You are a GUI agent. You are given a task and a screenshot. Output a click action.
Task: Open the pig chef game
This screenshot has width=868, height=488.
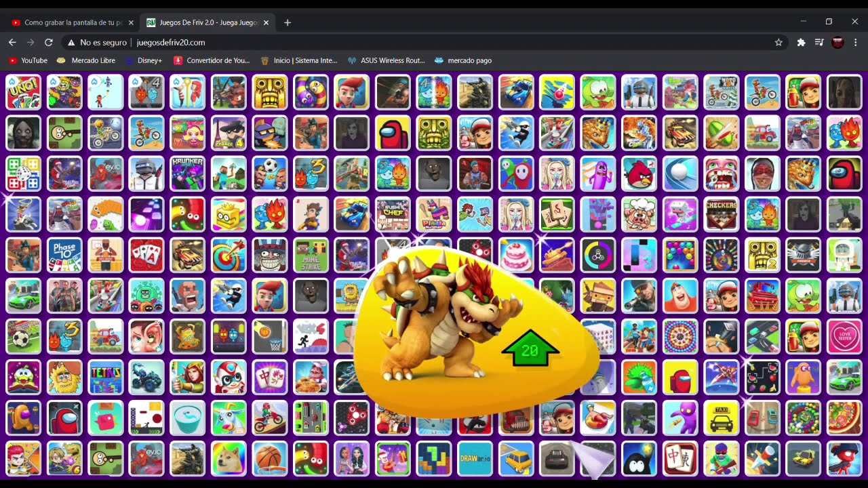point(639,214)
